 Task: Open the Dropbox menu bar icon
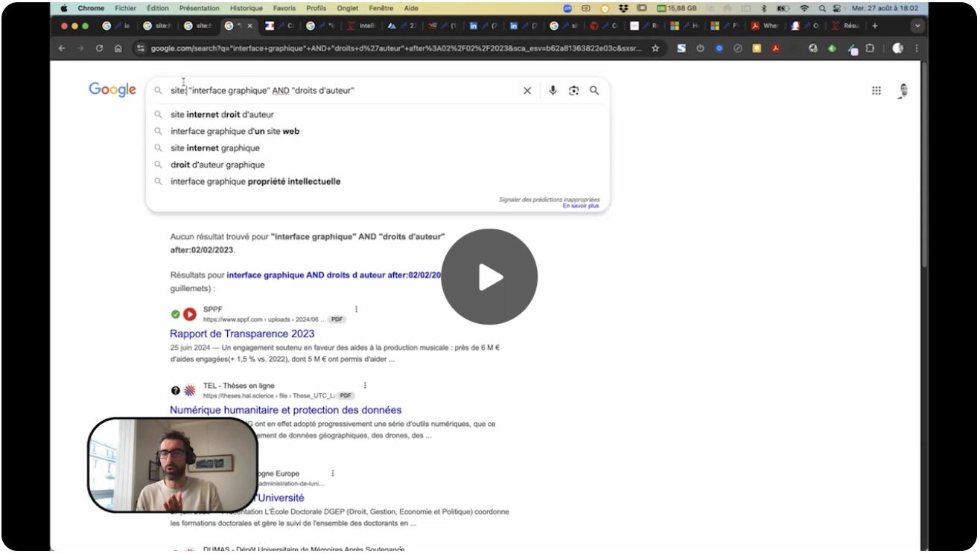(623, 8)
